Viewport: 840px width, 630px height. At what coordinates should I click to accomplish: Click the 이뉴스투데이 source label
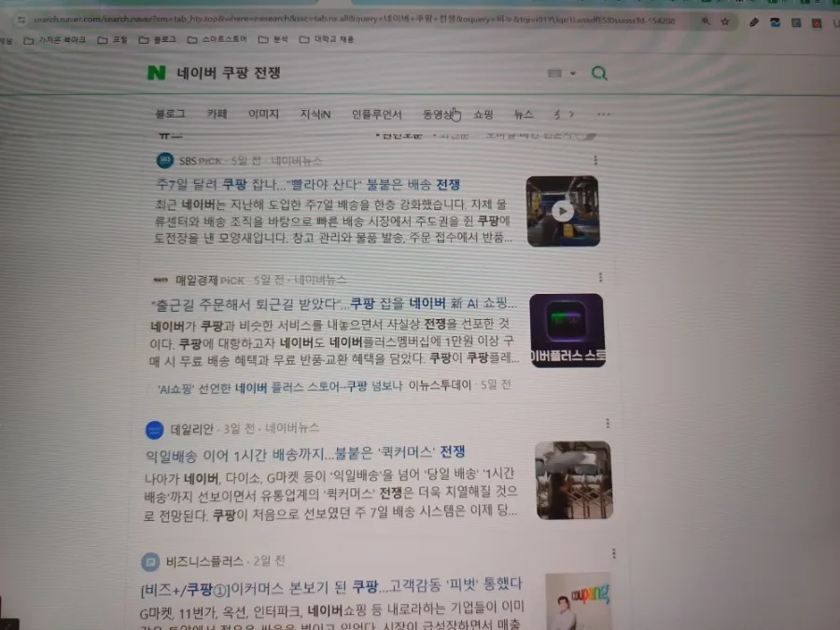pyautogui.click(x=440, y=385)
